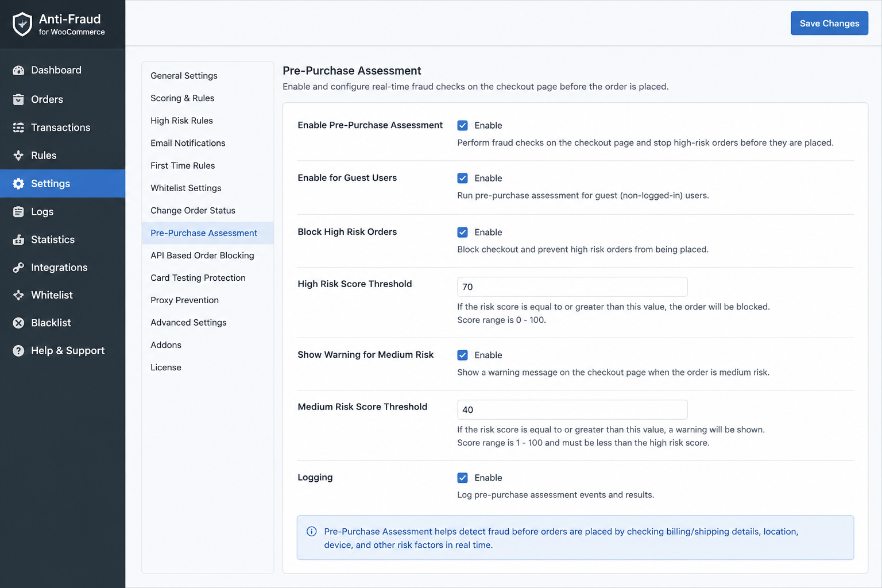Screen dimensions: 882x588
Task: Click the info icon in blue notice
Action: pos(312,531)
